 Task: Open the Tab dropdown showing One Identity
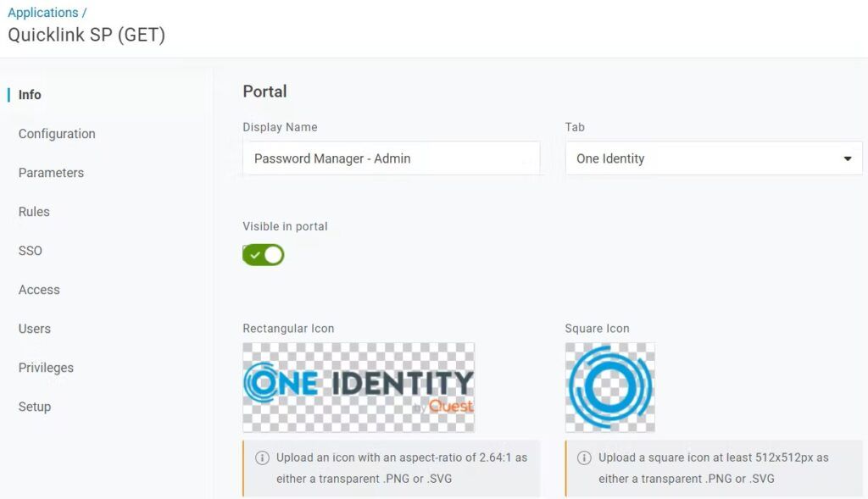tap(712, 158)
